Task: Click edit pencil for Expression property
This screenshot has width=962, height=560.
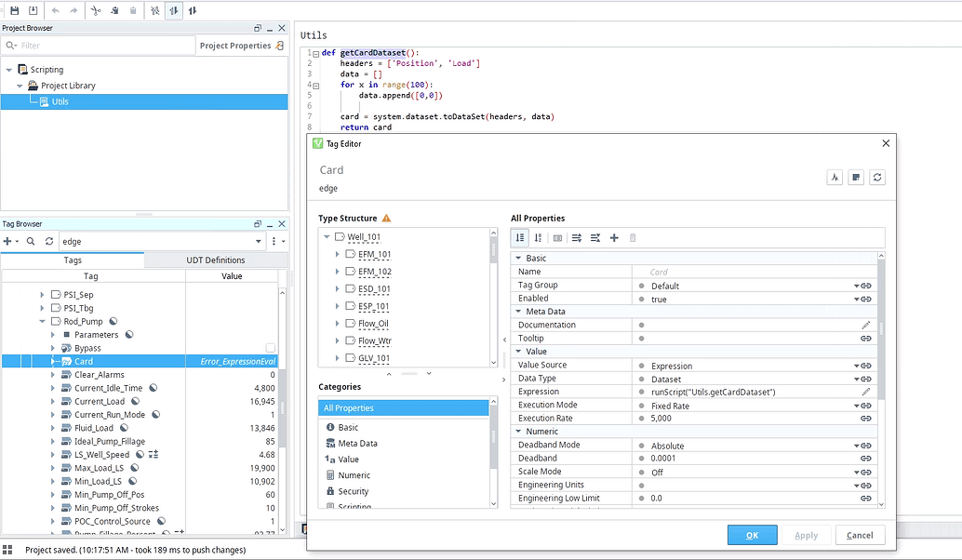Action: (x=866, y=392)
